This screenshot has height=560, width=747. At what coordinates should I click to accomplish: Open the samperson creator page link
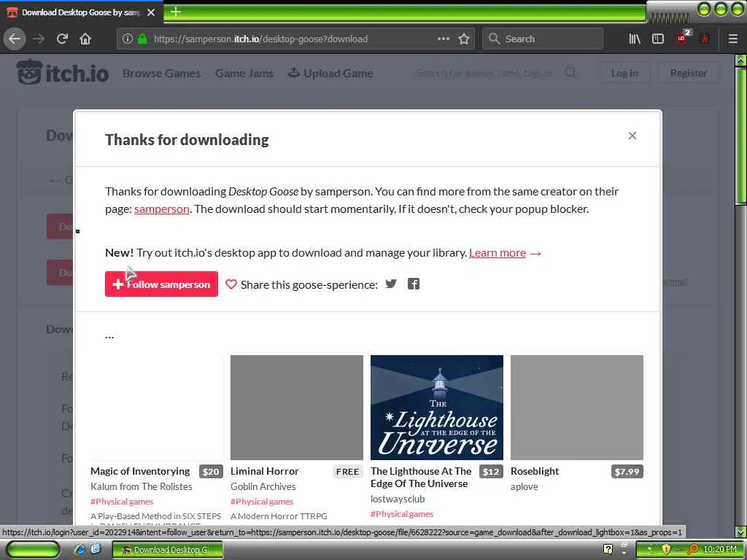coord(161,209)
